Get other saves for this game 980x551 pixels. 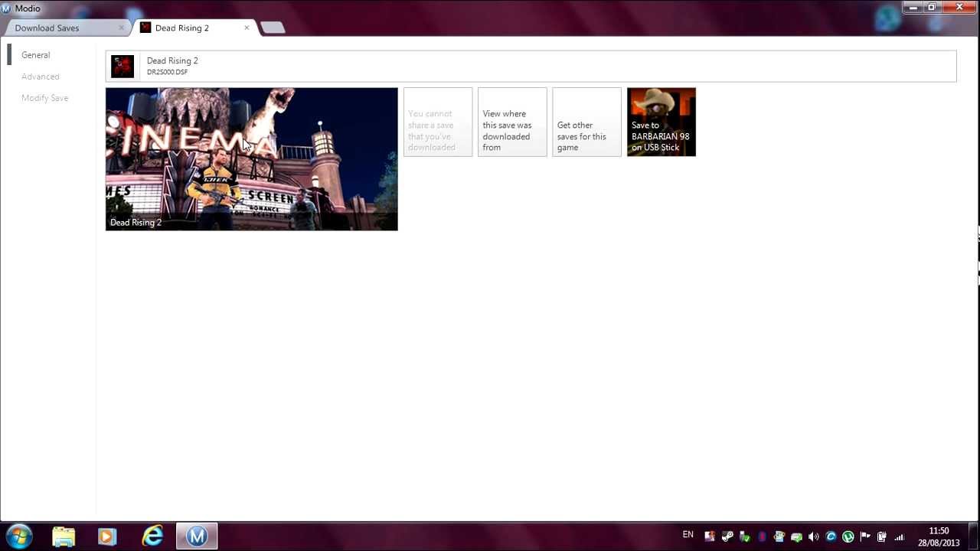pyautogui.click(x=586, y=122)
